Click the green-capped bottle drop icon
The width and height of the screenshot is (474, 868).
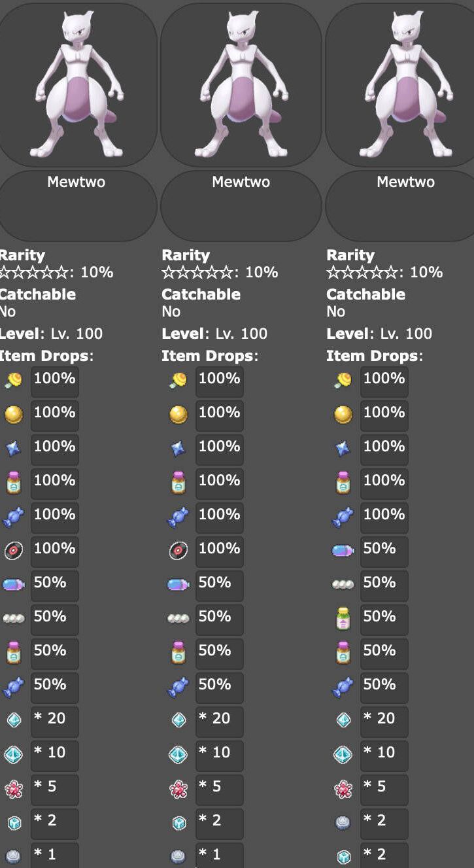click(343, 618)
